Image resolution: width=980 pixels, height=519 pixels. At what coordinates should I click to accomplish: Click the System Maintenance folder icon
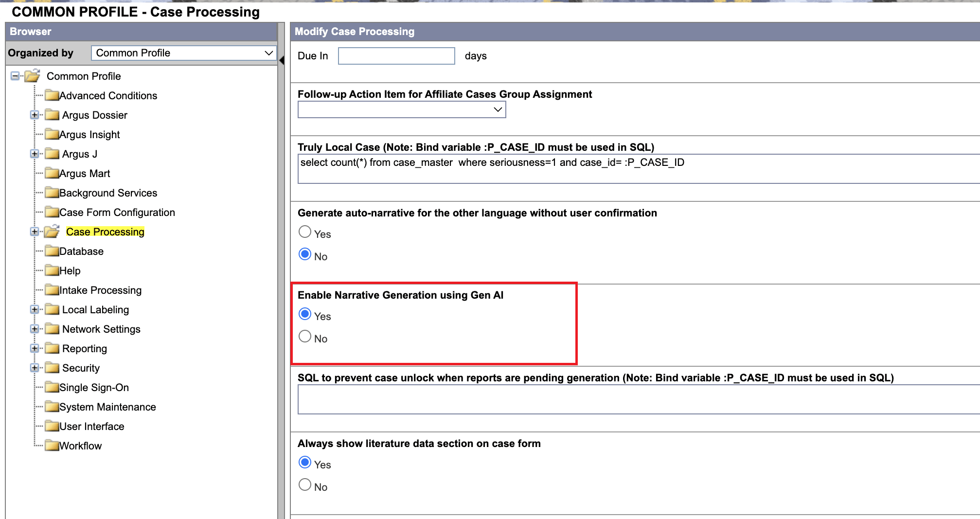click(x=52, y=407)
